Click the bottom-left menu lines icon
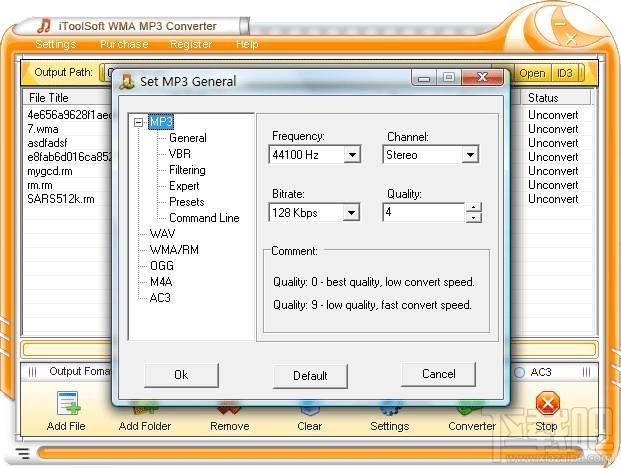 23,453
